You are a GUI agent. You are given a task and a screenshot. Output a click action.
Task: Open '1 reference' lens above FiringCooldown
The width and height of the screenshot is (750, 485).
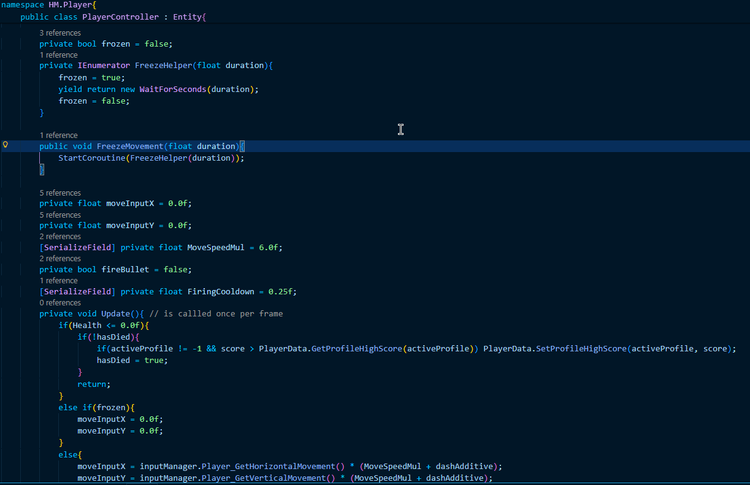pos(58,281)
